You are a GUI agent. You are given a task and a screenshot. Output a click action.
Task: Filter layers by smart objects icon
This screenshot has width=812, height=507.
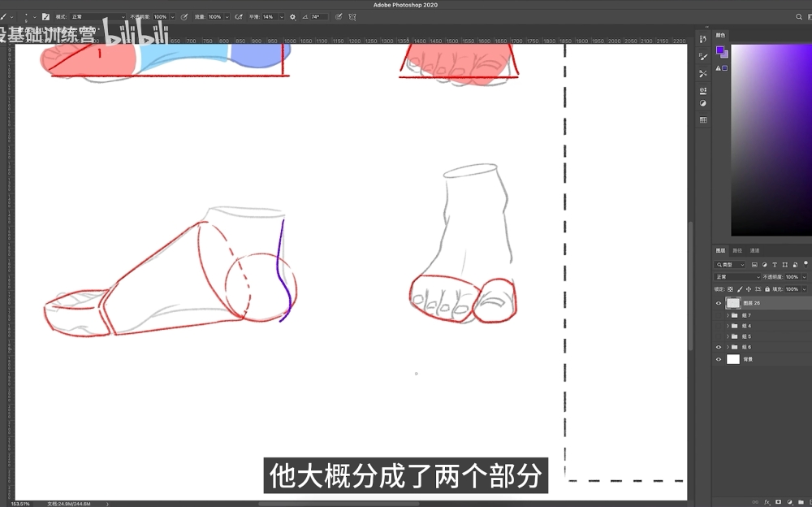pyautogui.click(x=795, y=265)
